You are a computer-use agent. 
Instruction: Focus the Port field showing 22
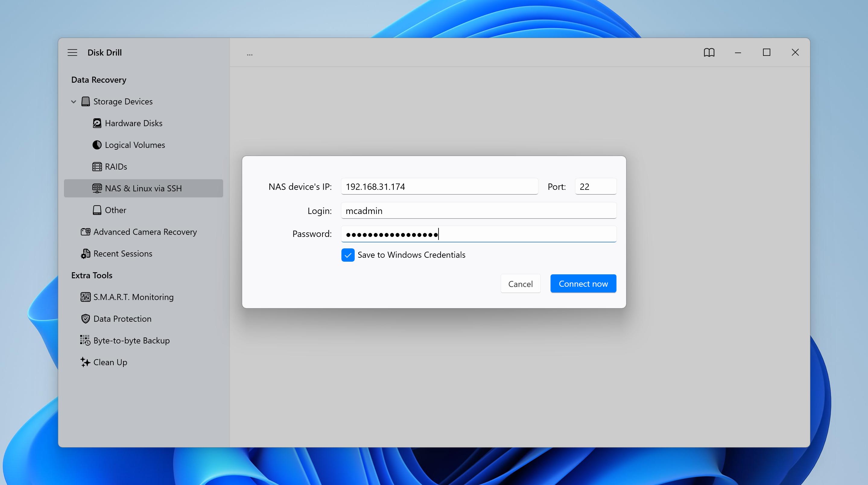[x=595, y=187]
